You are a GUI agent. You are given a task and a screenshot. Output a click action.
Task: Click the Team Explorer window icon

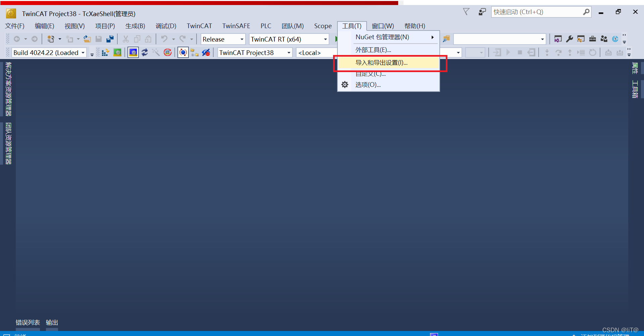pyautogui.click(x=581, y=39)
